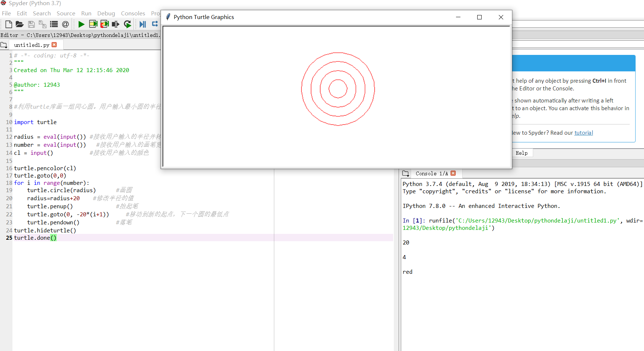
Task: Click the 'turtle.done()' line in editor
Action: pos(35,238)
